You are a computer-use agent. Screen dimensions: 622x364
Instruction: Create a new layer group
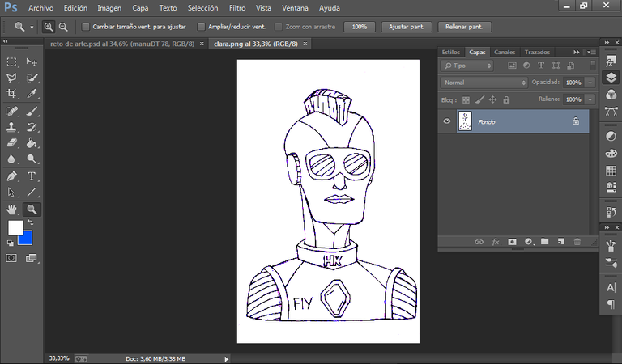tap(544, 242)
